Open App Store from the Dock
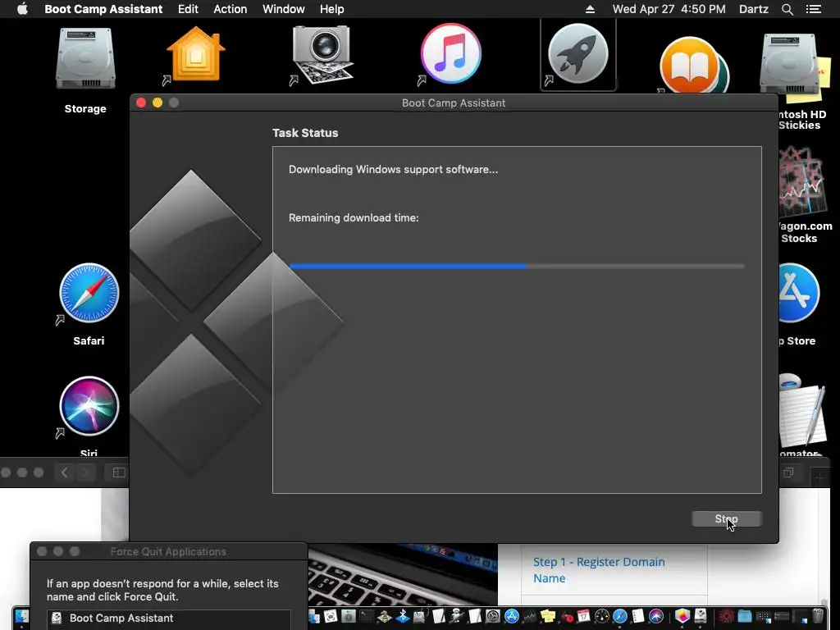This screenshot has height=630, width=840. pos(512,616)
